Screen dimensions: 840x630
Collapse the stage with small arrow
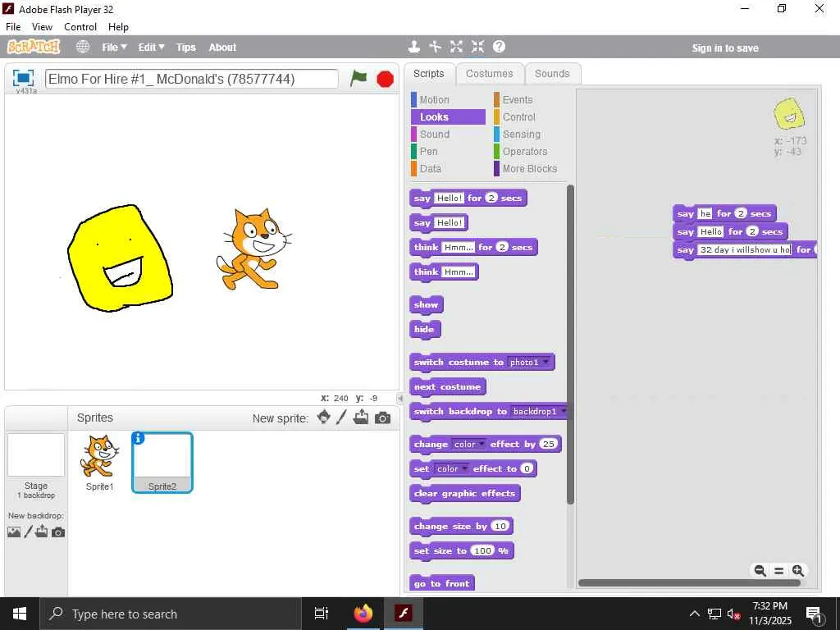399,398
